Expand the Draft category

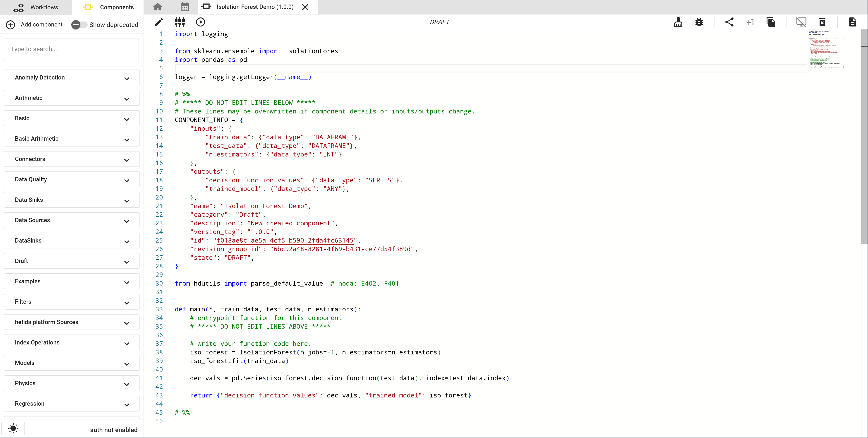tap(72, 261)
